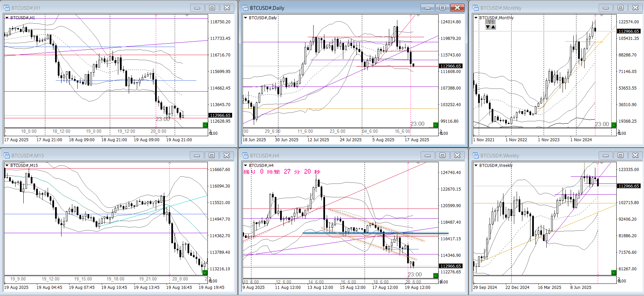Expand the triangle beside BTCUSD#,H1 label
The image size is (644, 296).
(7, 18)
